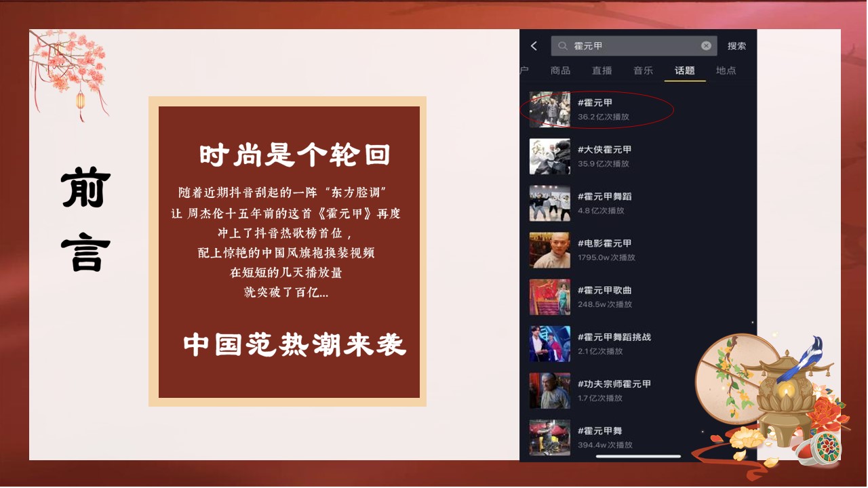Click the #大侠霍元甲 topic title
The width and height of the screenshot is (868, 488).
(605, 150)
